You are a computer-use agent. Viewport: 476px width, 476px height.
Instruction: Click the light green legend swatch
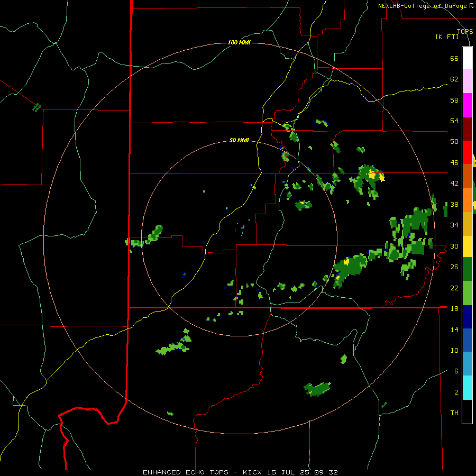[467, 293]
